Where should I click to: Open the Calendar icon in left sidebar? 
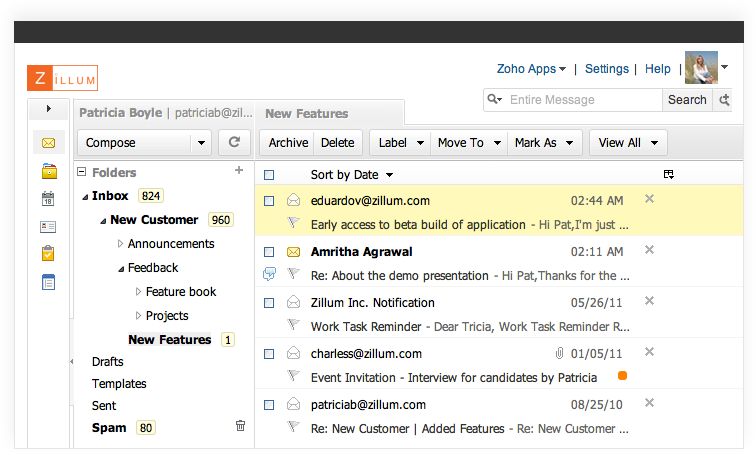coord(48,199)
